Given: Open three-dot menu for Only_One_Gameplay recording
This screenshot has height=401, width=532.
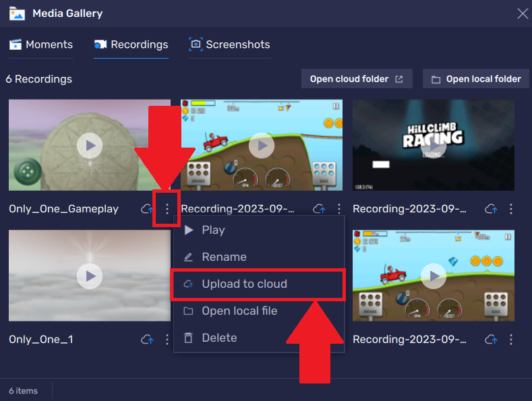Looking at the screenshot, I should pyautogui.click(x=167, y=209).
